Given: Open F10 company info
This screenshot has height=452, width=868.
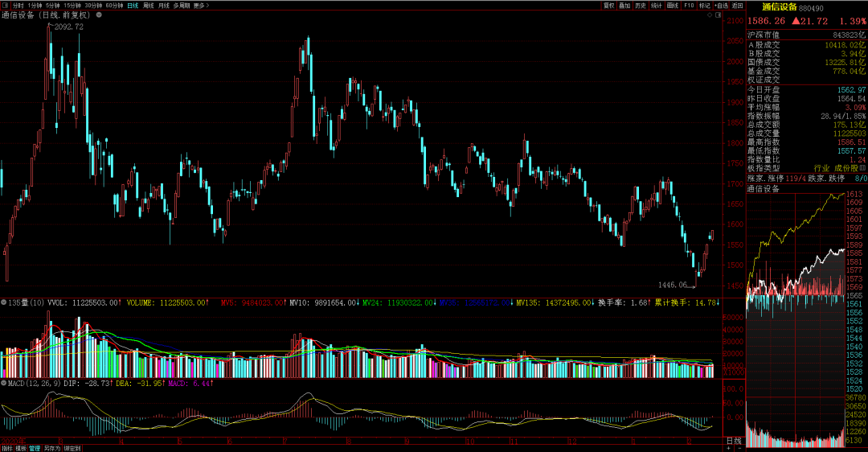Looking at the screenshot, I should point(689,6).
